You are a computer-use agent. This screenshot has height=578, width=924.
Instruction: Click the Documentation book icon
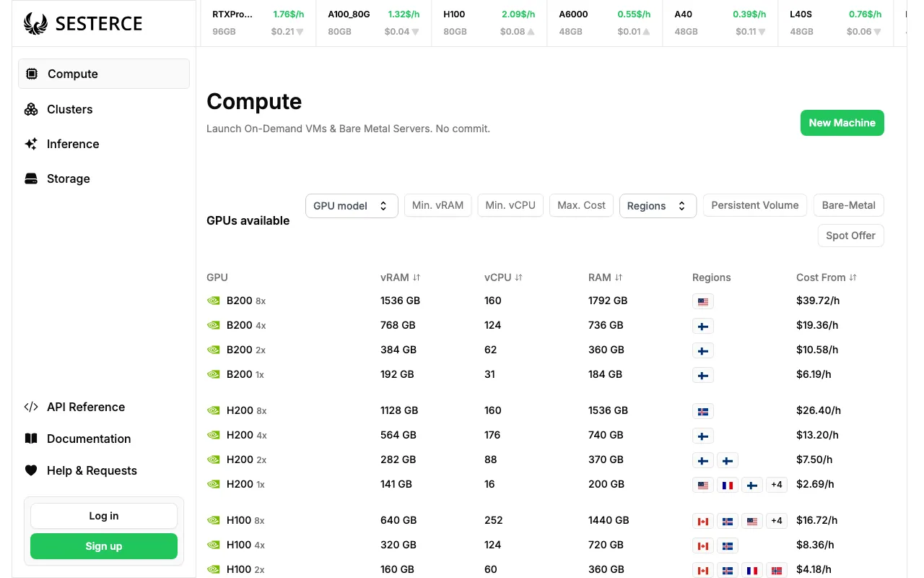tap(31, 439)
